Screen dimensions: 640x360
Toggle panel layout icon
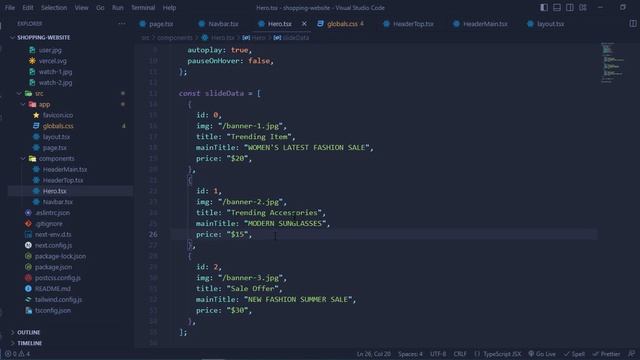(x=557, y=8)
